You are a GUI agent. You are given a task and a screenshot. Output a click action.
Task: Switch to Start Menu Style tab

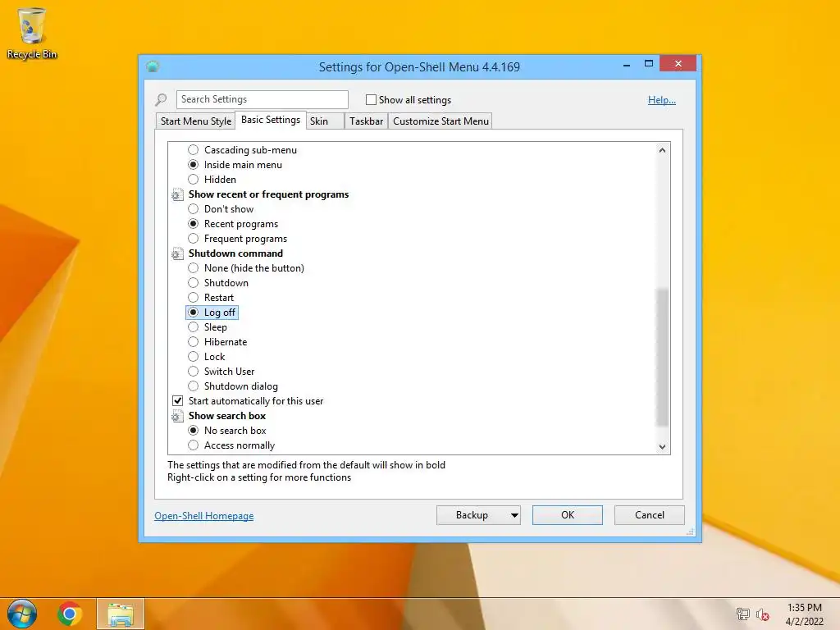click(195, 121)
